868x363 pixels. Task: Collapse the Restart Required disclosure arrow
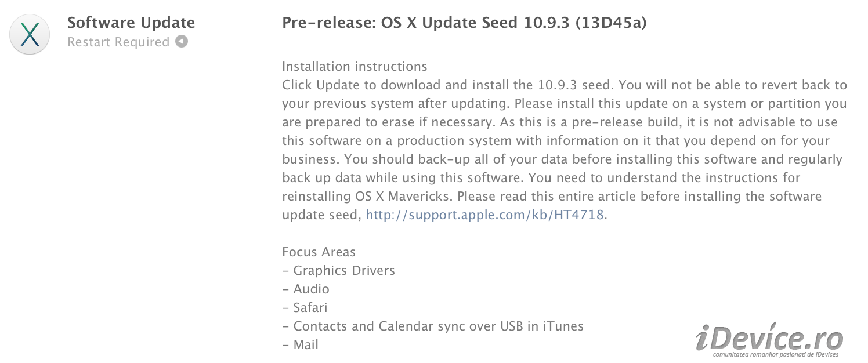click(x=182, y=42)
